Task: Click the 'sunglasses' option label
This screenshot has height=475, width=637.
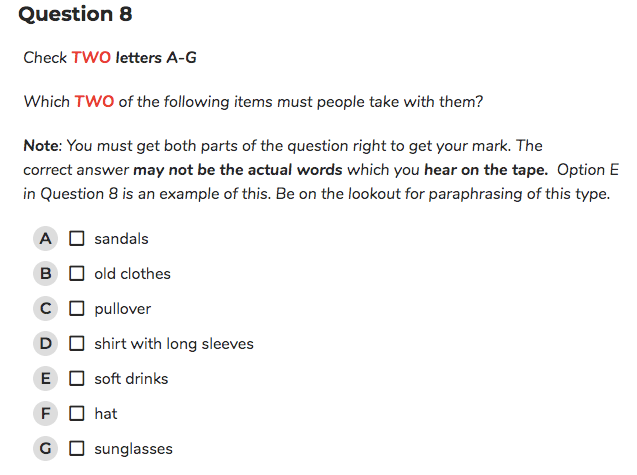Action: [134, 449]
